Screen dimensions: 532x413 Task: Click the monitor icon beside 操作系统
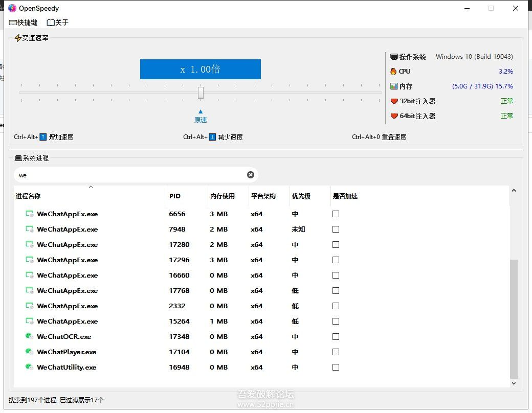(394, 57)
